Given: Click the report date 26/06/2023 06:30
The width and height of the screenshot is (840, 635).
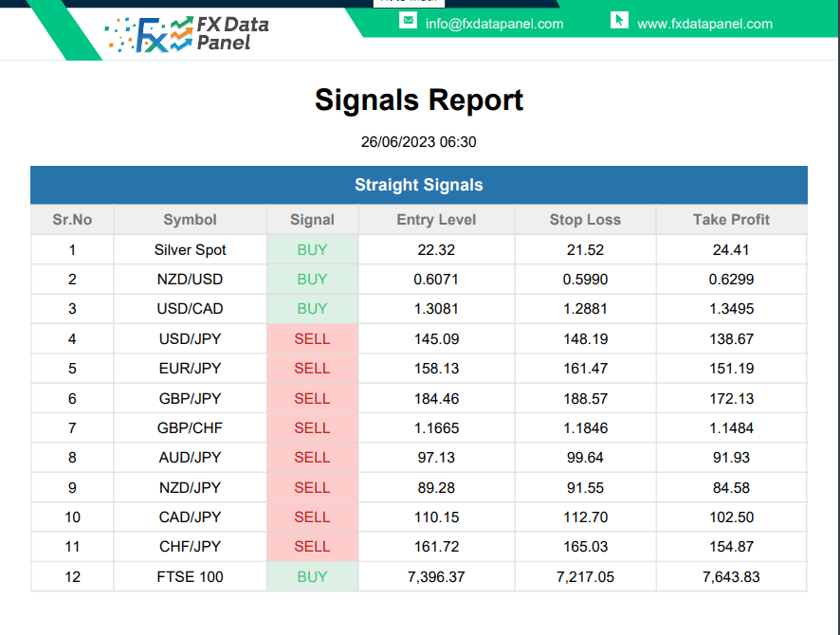Looking at the screenshot, I should tap(418, 142).
